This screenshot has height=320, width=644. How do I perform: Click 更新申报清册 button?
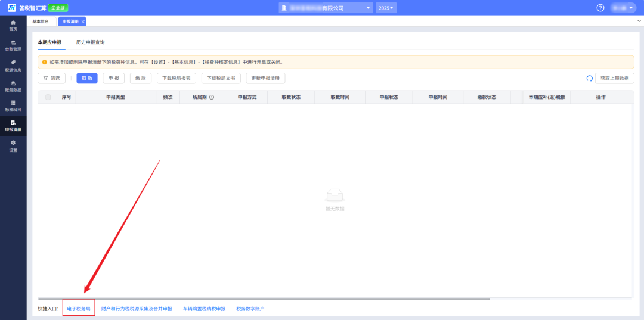tap(265, 78)
